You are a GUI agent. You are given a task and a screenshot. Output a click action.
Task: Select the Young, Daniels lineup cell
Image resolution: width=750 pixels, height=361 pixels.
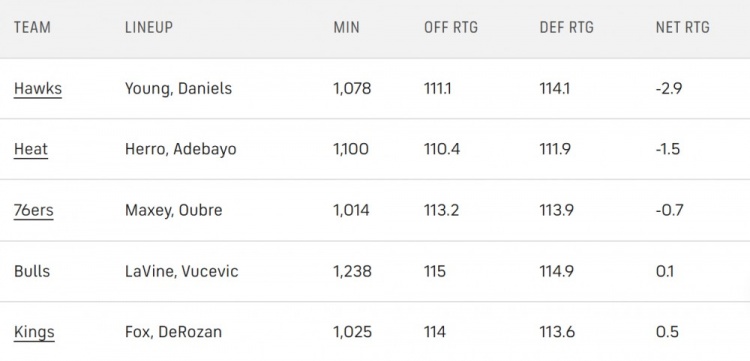pyautogui.click(x=178, y=88)
